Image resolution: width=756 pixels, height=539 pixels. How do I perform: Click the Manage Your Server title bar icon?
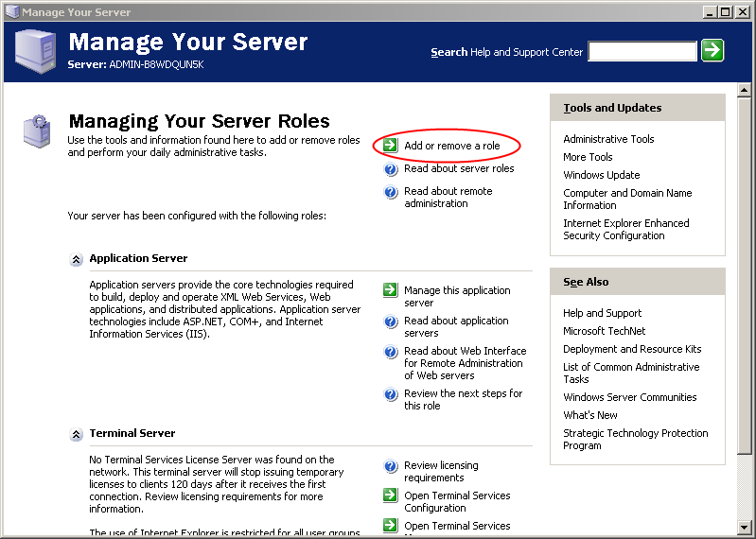[x=12, y=11]
